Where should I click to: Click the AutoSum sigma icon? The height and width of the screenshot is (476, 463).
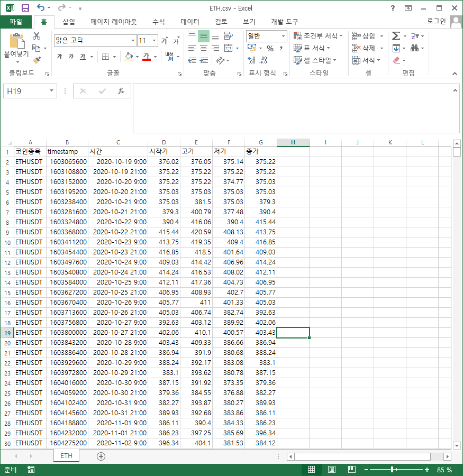tap(396, 36)
